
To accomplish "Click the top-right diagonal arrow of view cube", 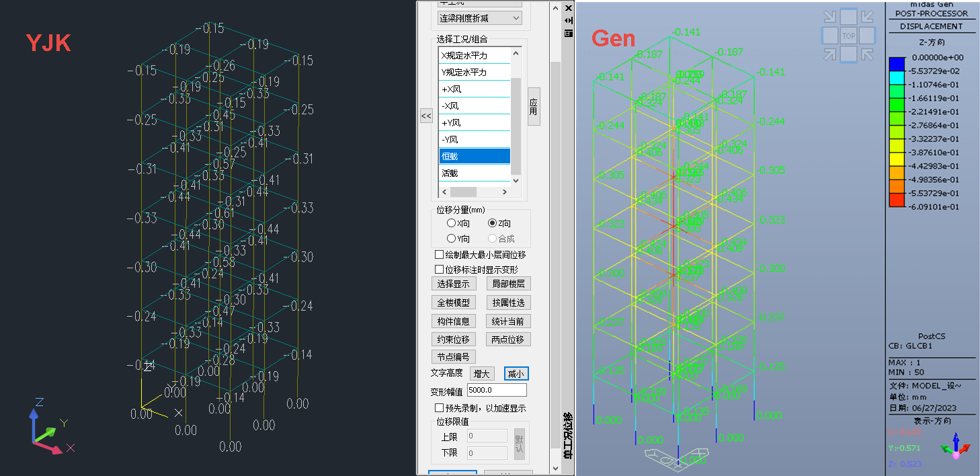I will [868, 17].
